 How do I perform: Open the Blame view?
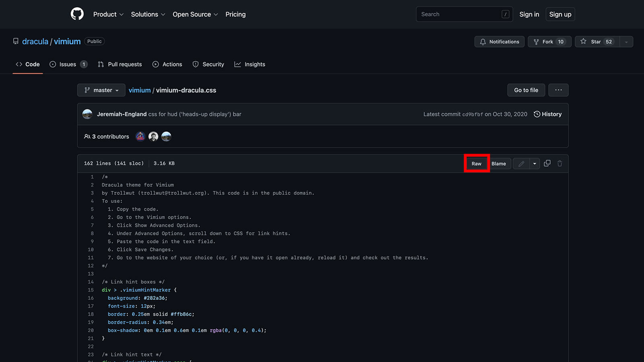click(x=499, y=164)
